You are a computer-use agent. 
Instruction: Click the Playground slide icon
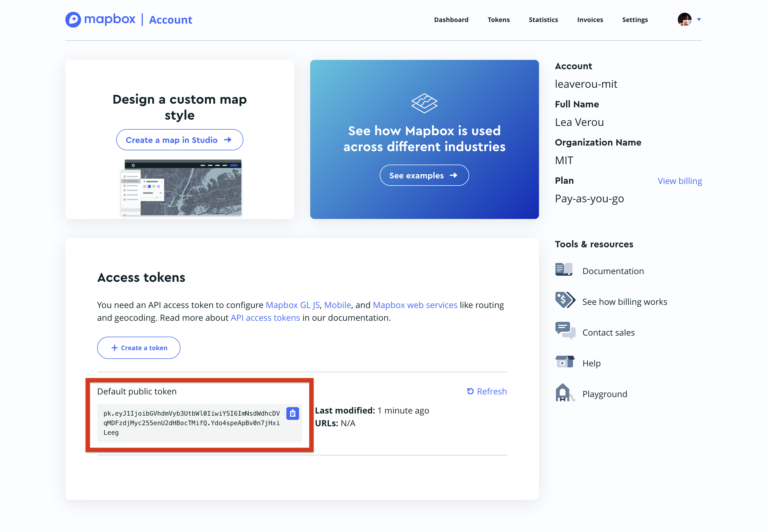point(564,392)
